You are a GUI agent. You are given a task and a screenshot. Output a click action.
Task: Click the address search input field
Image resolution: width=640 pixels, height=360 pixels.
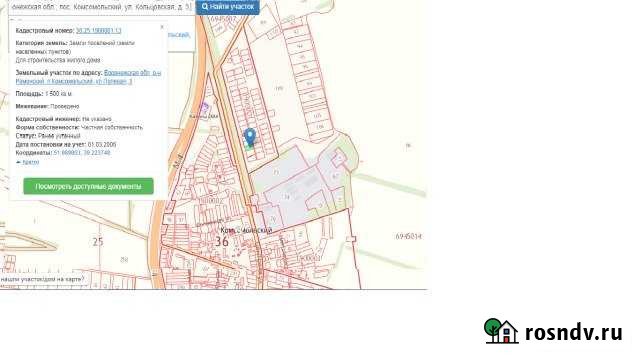pos(101,7)
